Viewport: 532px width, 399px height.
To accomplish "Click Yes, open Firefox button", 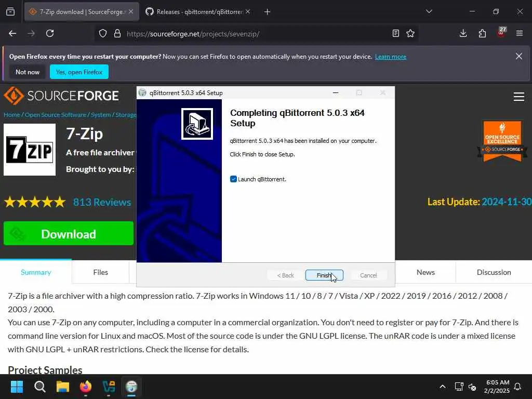I will pos(79,72).
